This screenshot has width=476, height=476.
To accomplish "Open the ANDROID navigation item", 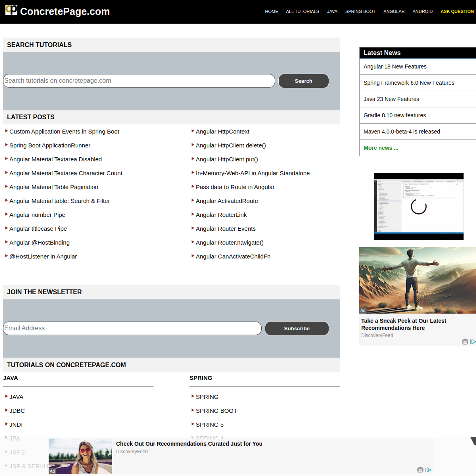I will 422,11.
